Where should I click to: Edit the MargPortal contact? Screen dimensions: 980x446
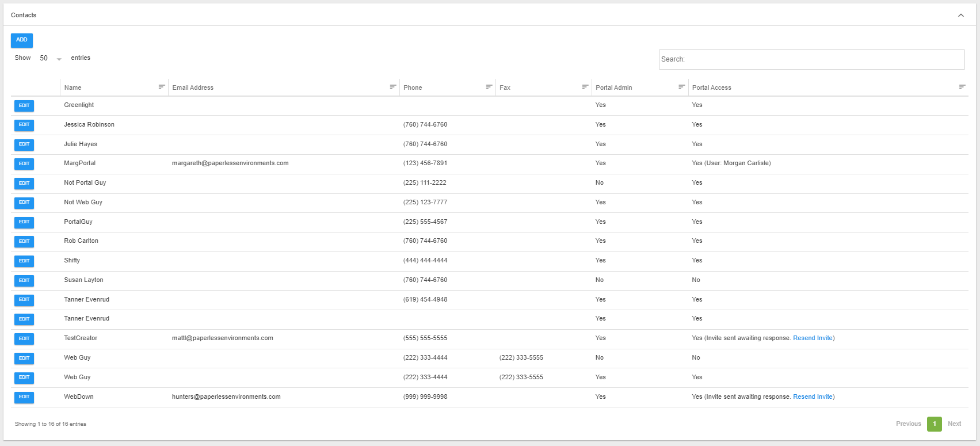pyautogui.click(x=24, y=163)
